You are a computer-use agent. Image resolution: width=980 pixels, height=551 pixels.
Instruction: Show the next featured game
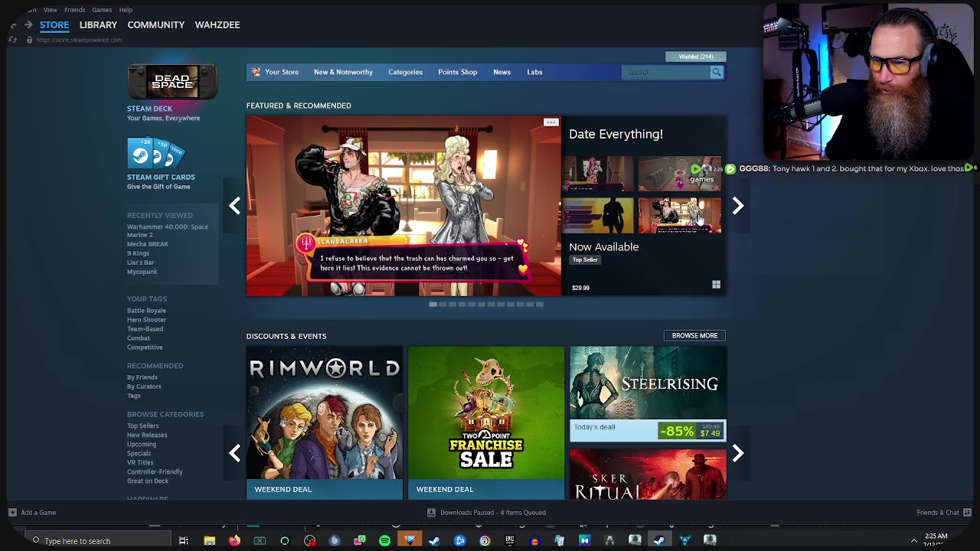pyautogui.click(x=737, y=206)
